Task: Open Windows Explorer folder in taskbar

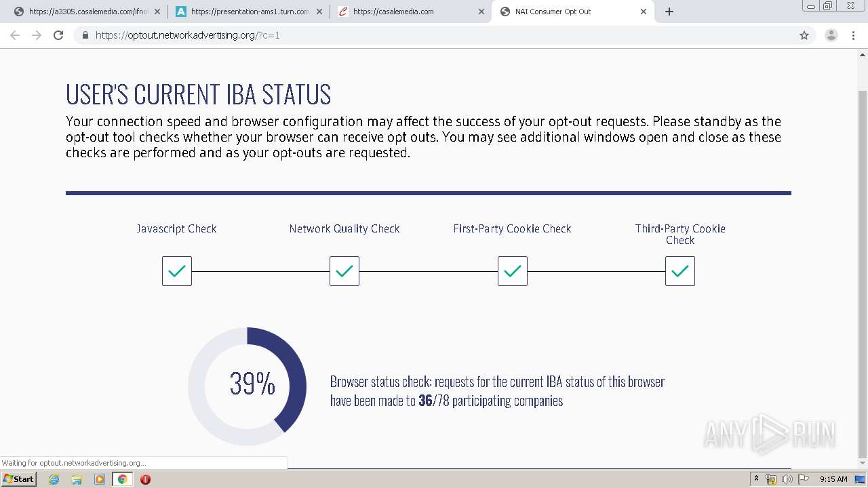Action: [x=77, y=479]
